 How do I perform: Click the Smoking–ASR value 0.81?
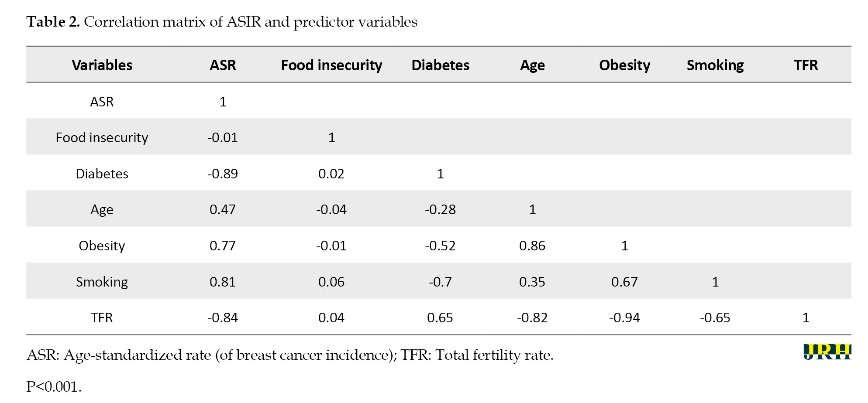point(223,282)
